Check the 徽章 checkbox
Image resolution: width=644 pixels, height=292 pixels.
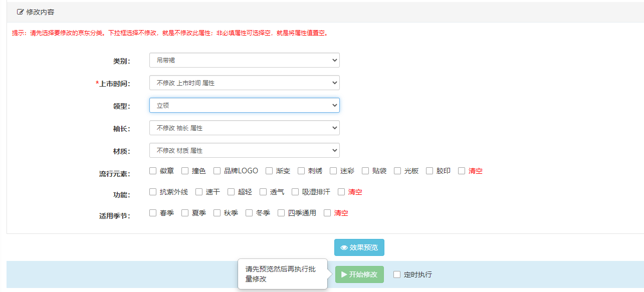(x=153, y=171)
